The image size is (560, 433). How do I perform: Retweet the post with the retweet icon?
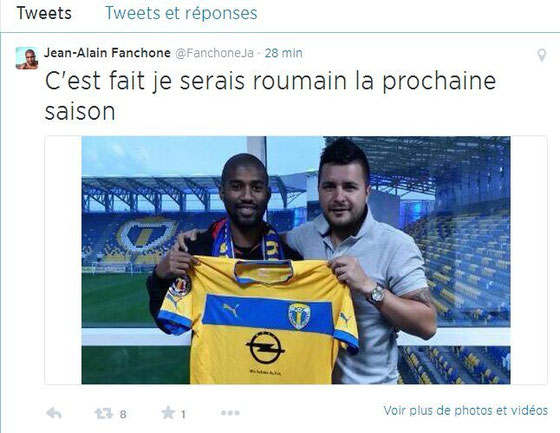(104, 414)
